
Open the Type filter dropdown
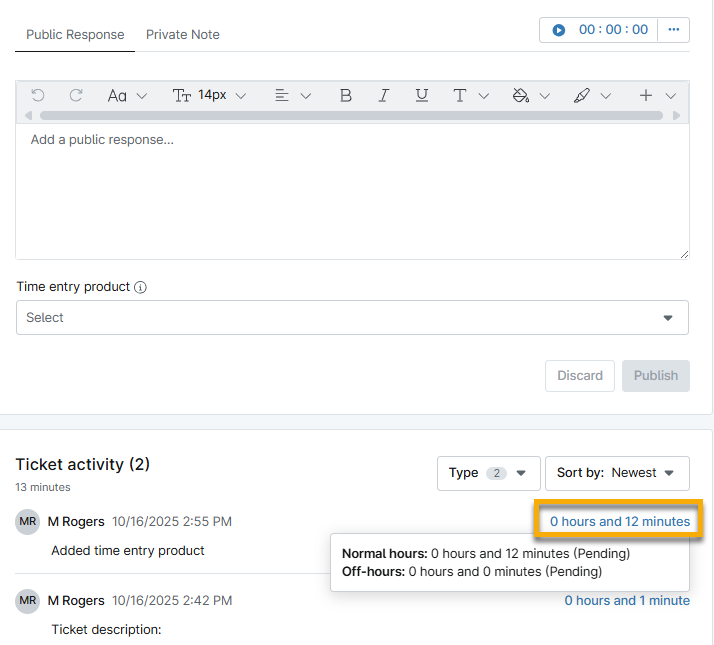point(488,473)
